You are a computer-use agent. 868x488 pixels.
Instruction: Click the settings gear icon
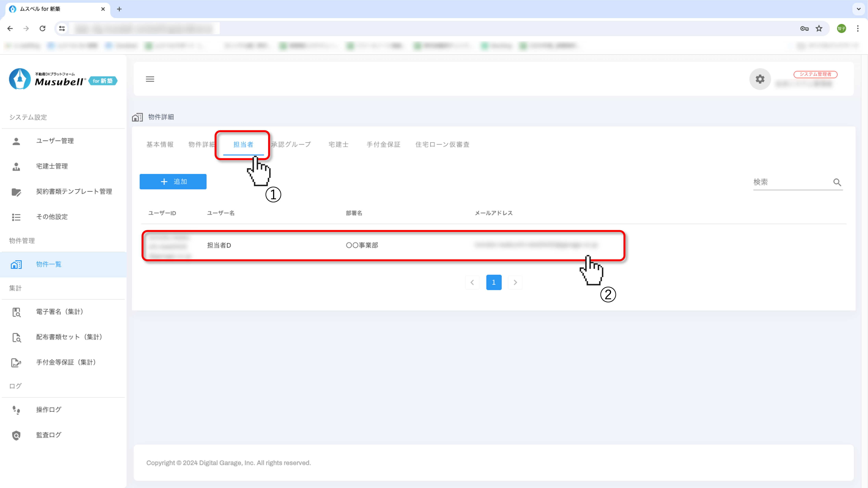coord(760,79)
